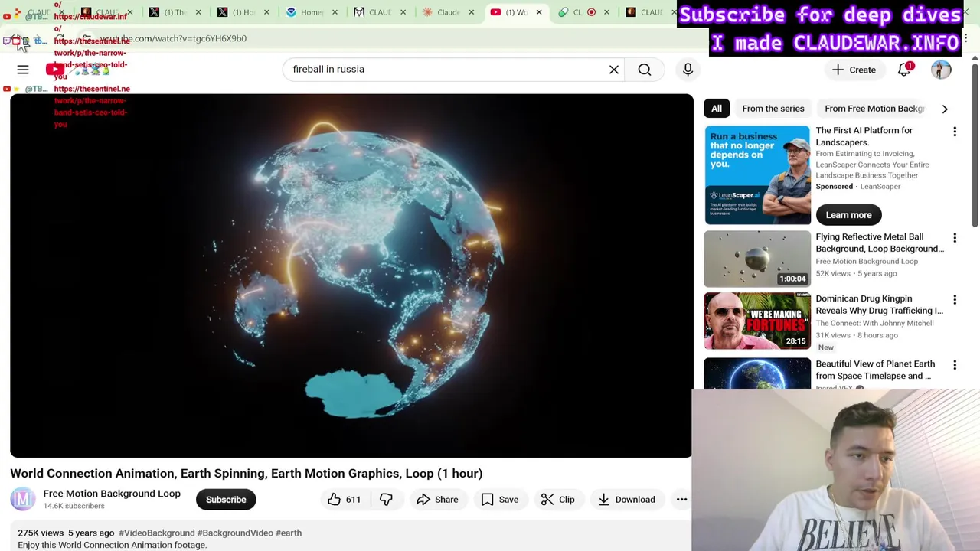Click the magnifier search button
This screenshot has width=980, height=551.
(645, 70)
